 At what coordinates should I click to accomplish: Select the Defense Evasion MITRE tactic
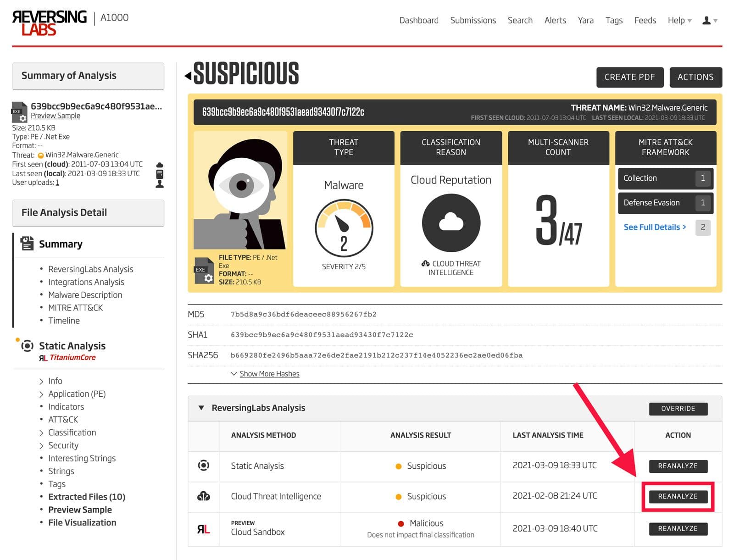pos(666,203)
